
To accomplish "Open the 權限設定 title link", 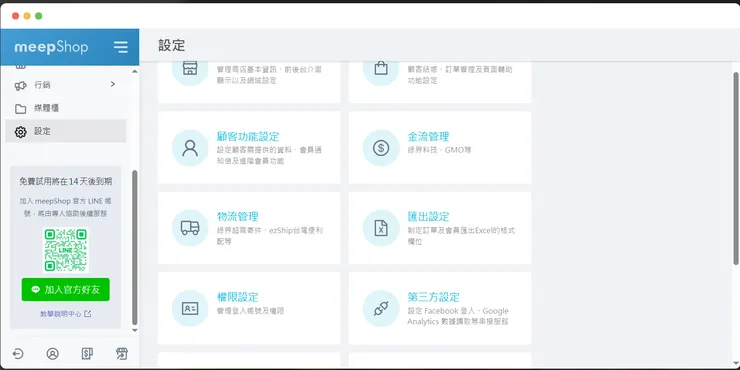I will (x=237, y=297).
